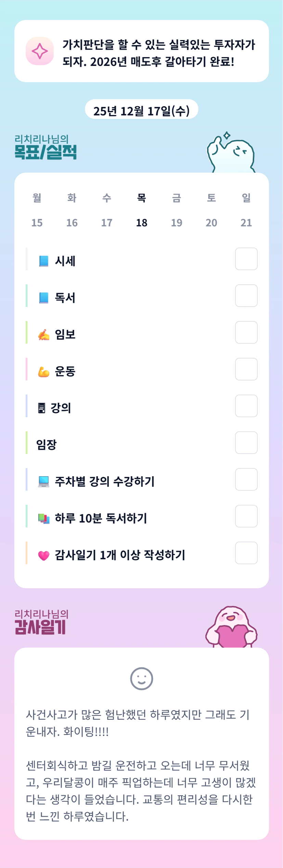283x868 pixels.
Task: Click the blue book icon beside 시세
Action: pos(43,261)
